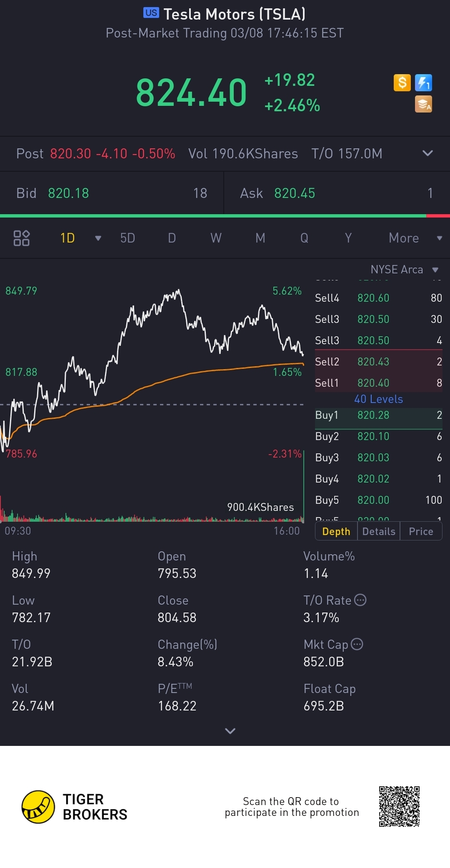Switch to the 5D chart period
This screenshot has height=868, width=450.
pos(127,238)
